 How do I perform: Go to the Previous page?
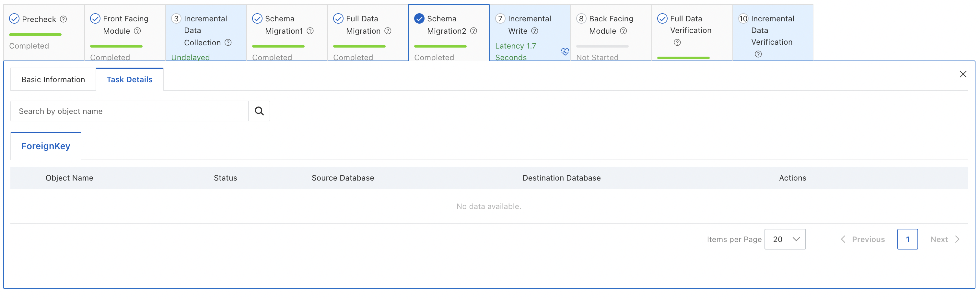click(x=862, y=239)
